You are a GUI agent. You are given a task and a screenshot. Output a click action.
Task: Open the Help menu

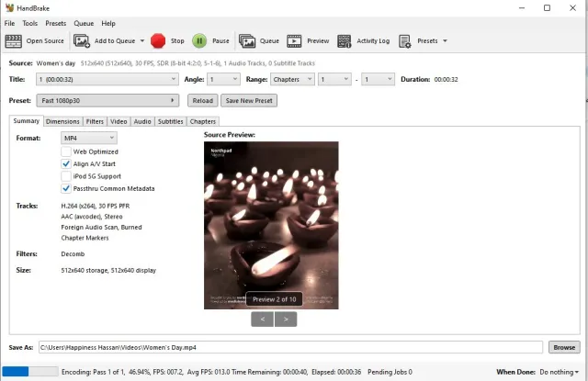tap(108, 23)
